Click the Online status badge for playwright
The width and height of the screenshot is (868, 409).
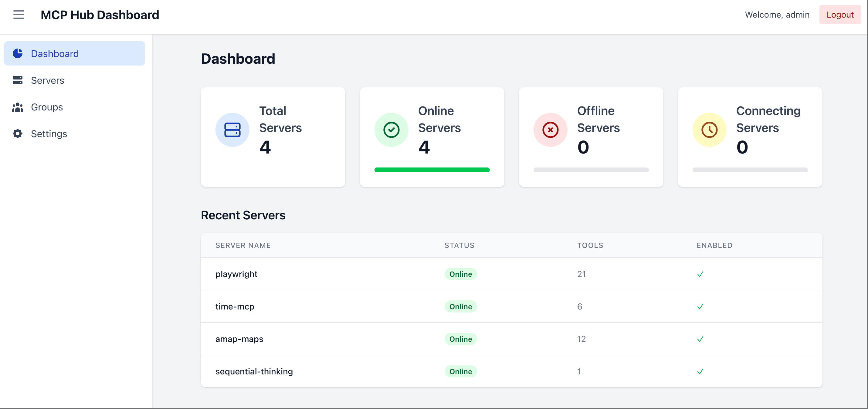[x=461, y=274]
